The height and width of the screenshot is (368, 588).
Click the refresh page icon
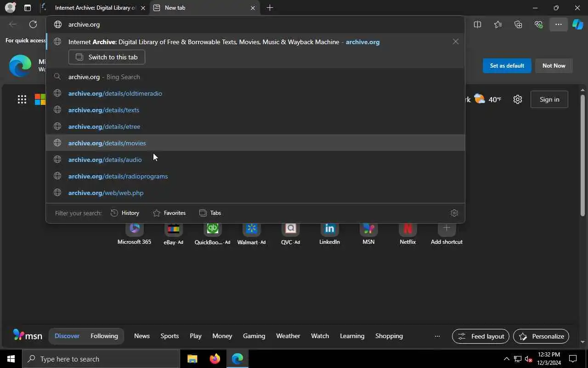pyautogui.click(x=33, y=24)
